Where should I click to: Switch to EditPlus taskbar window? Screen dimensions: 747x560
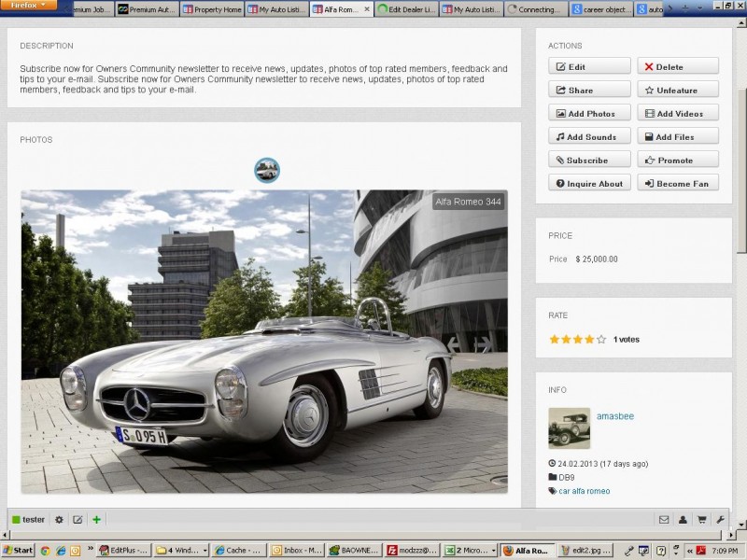pos(124,551)
